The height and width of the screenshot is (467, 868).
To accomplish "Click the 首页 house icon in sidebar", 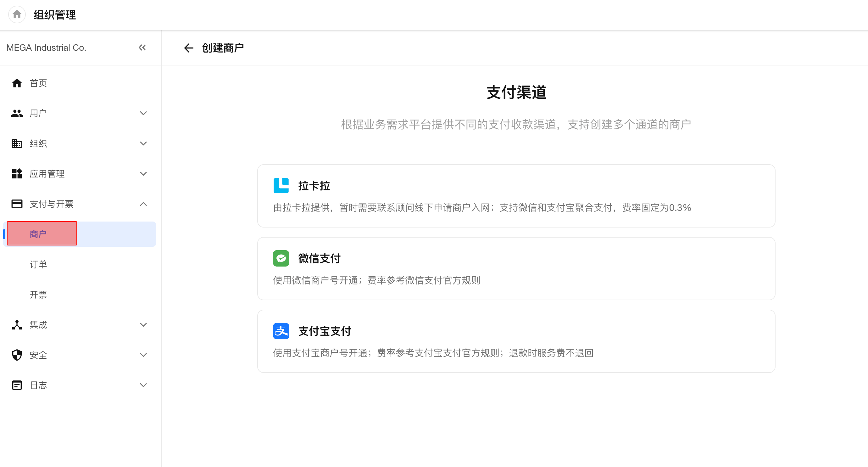I will (17, 83).
